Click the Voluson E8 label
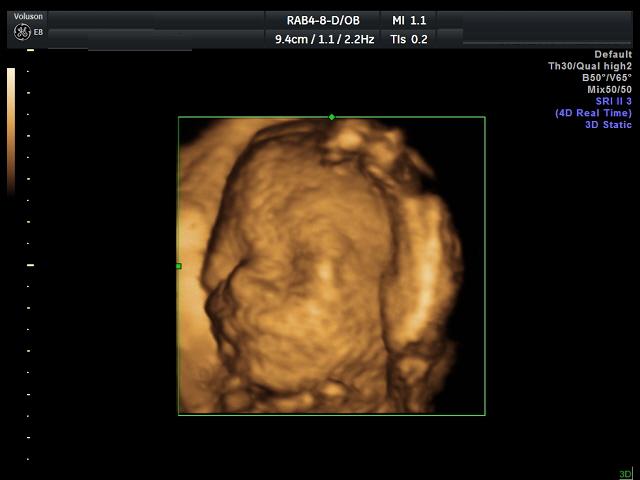 [x=29, y=16]
